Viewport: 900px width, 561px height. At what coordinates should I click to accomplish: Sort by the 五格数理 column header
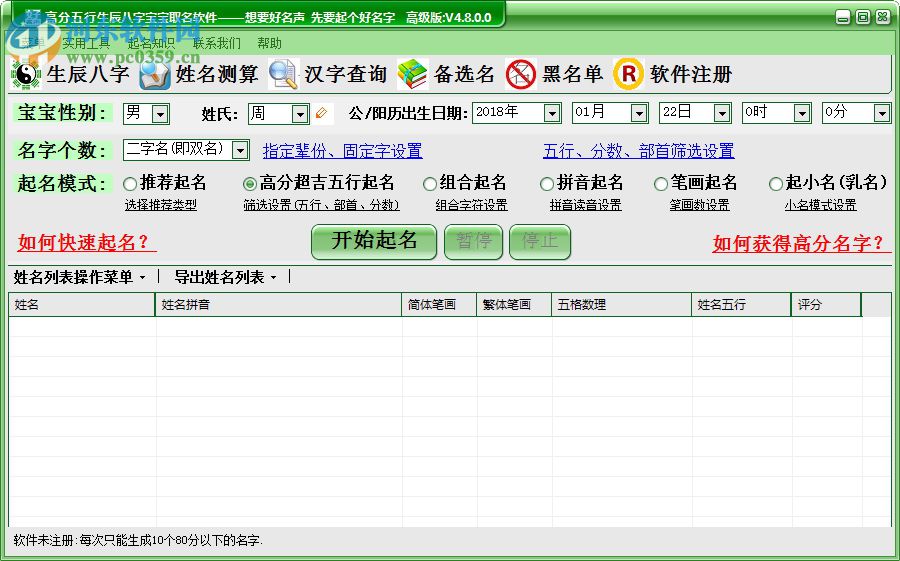[622, 305]
